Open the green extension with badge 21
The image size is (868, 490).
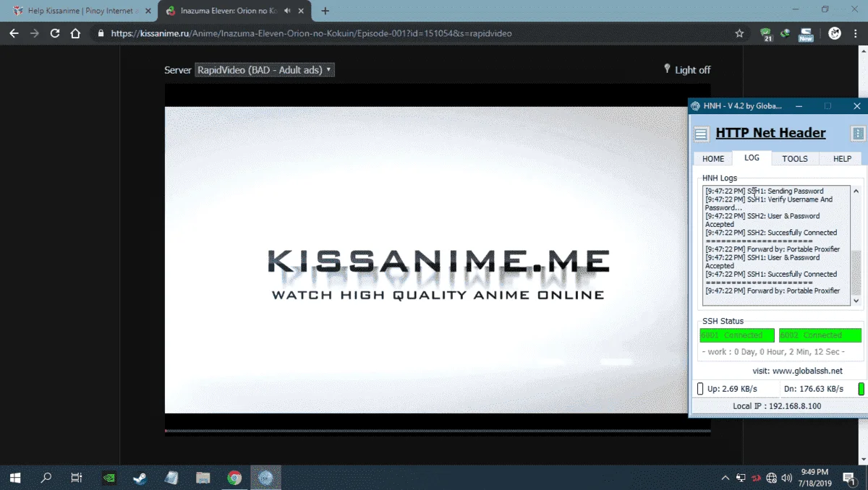(766, 34)
